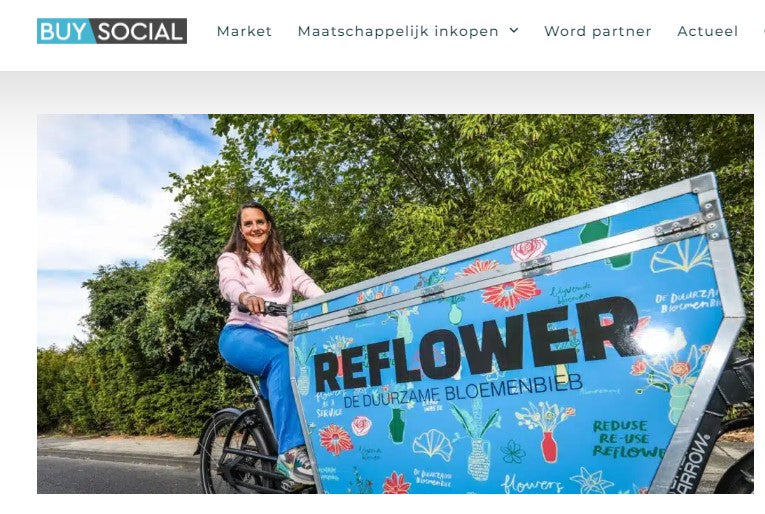Open the Maatschappelijk inkopen menu item

point(398,31)
